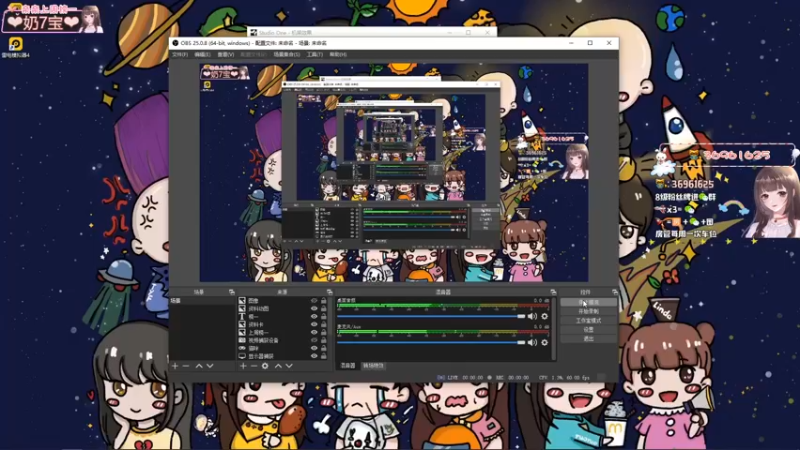Image resolution: width=800 pixels, height=450 pixels.
Task: Lock toggle for 显示器捕获 source
Action: coord(323,356)
